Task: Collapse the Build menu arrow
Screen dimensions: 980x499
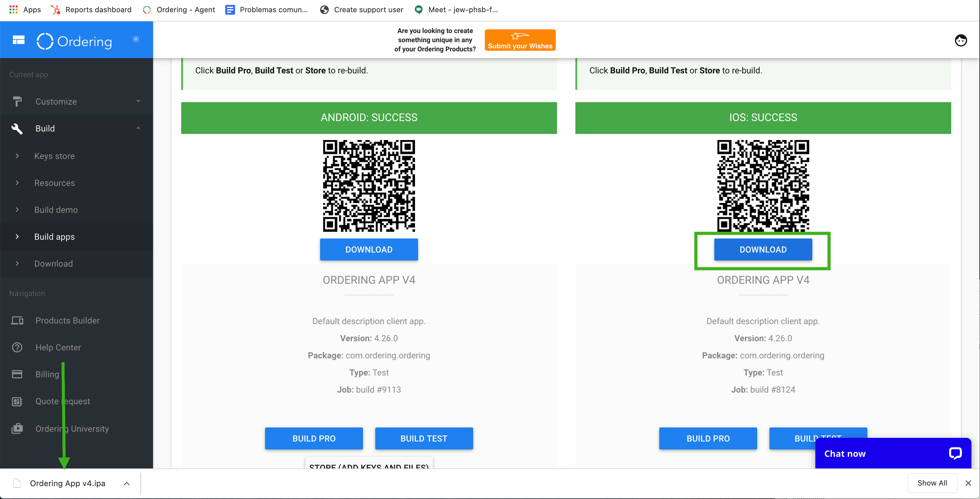Action: [x=138, y=128]
